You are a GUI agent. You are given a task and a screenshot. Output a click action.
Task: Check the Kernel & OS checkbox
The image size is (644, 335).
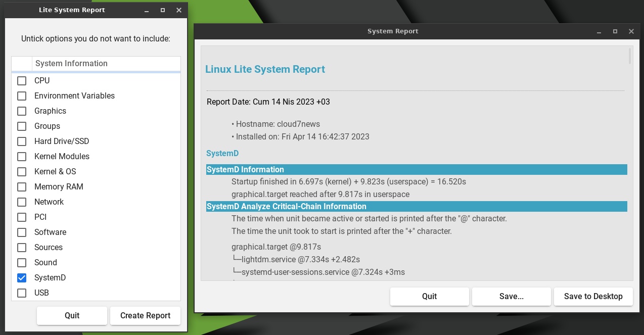tap(22, 172)
